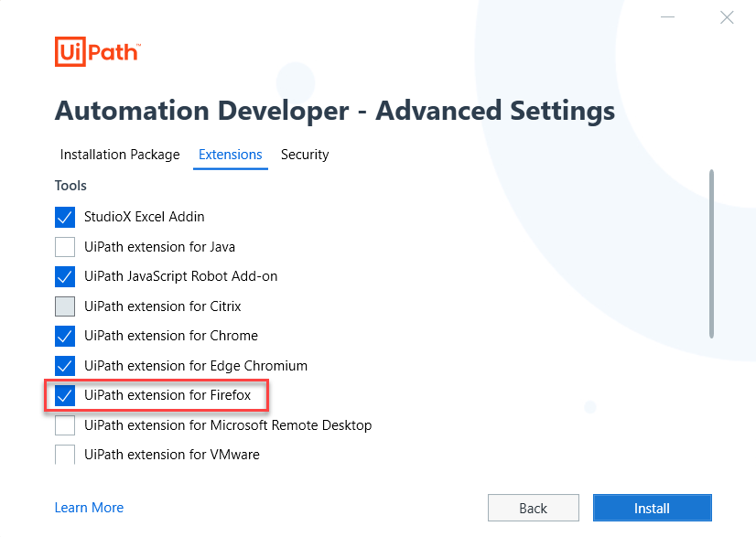Switch to the Installation Package tab

[x=119, y=155]
